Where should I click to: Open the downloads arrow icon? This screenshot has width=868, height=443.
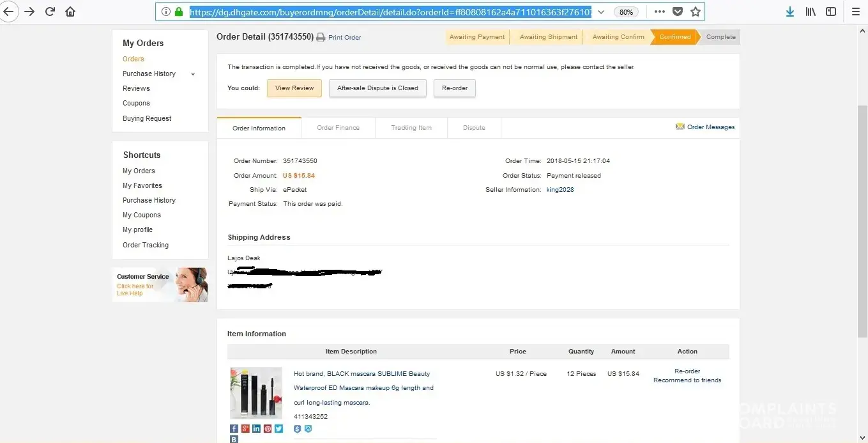(x=790, y=12)
